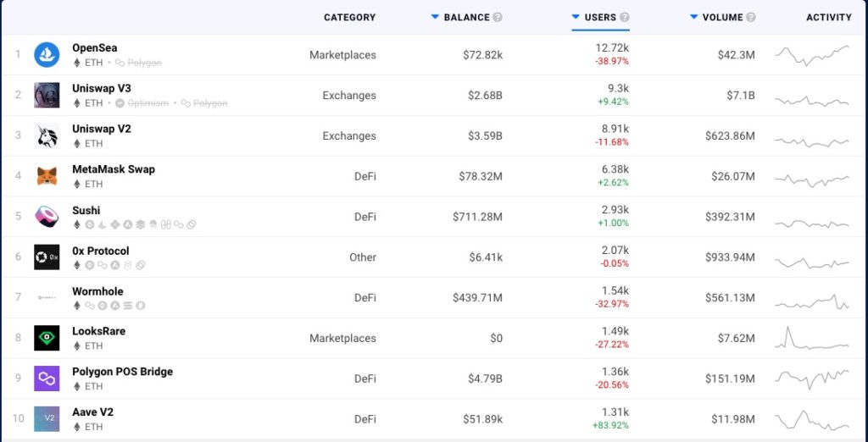
Task: Open the OpenSea logo icon
Action: click(x=47, y=55)
